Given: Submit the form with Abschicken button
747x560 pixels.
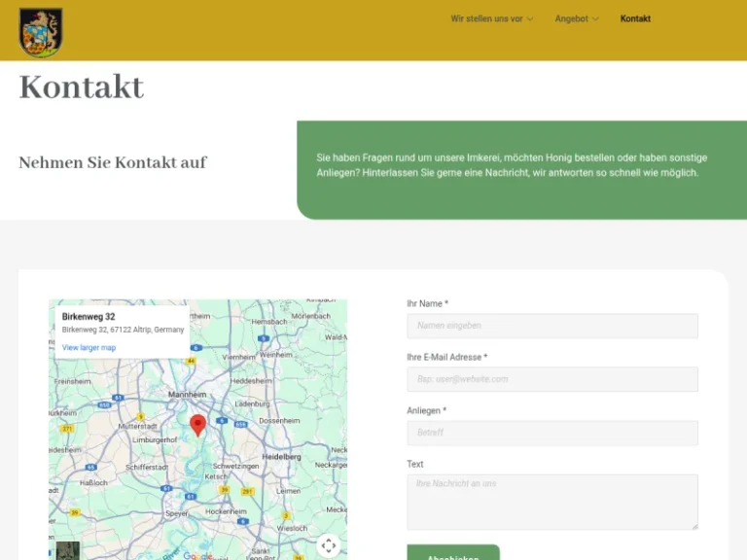Looking at the screenshot, I should click(x=453, y=552).
